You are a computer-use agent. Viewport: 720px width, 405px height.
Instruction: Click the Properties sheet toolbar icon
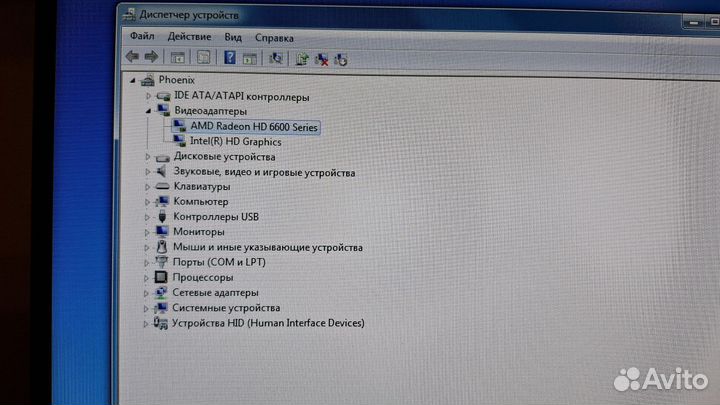pos(204,58)
